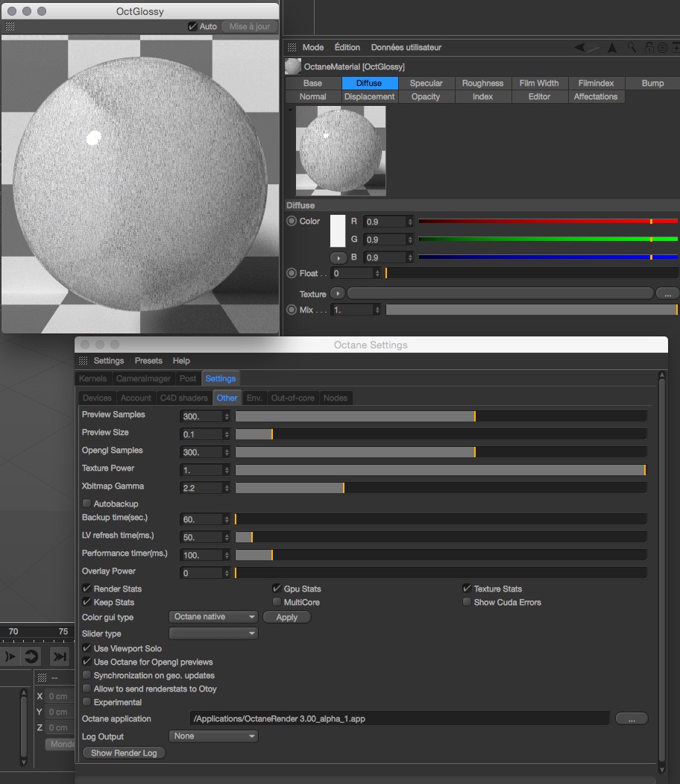Toggle the Gpu Stats checkbox
This screenshot has width=680, height=784.
click(x=277, y=589)
